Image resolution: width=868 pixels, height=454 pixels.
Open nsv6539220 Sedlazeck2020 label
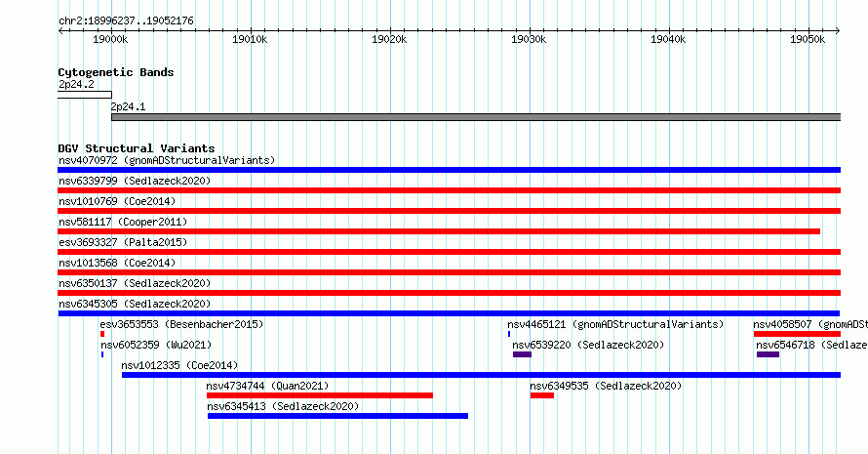pos(588,345)
